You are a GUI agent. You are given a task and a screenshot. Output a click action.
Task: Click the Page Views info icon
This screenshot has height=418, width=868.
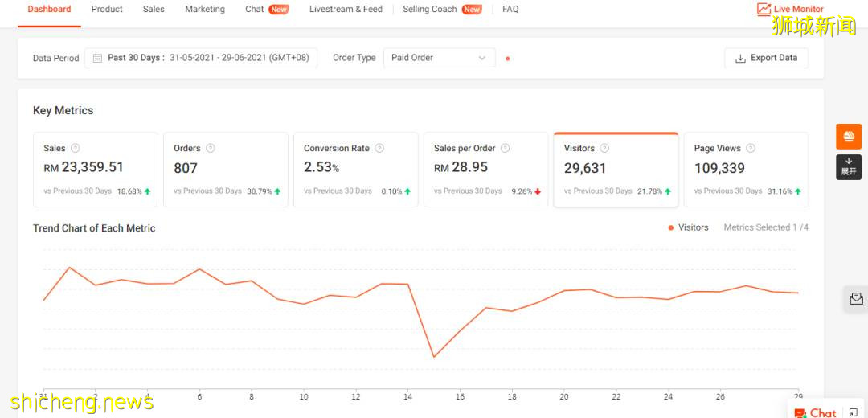pyautogui.click(x=751, y=148)
